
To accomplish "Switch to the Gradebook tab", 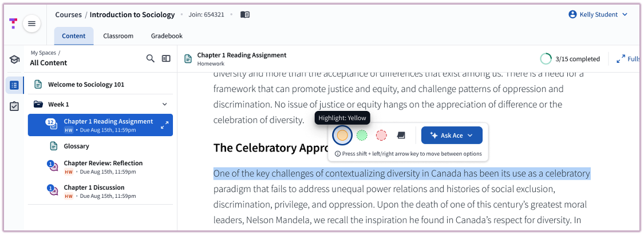I will [167, 36].
